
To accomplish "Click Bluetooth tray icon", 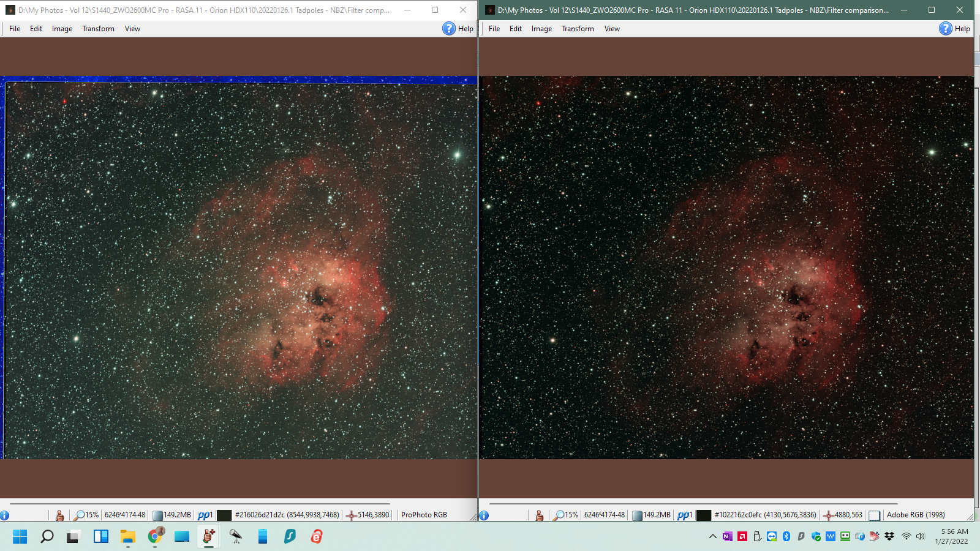I will (786, 536).
